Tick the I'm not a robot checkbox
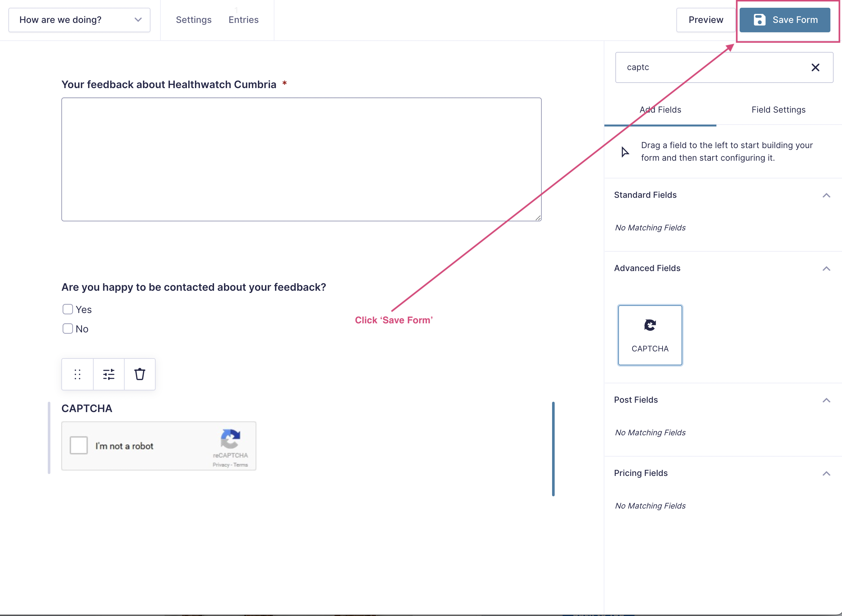The image size is (842, 616). (79, 445)
